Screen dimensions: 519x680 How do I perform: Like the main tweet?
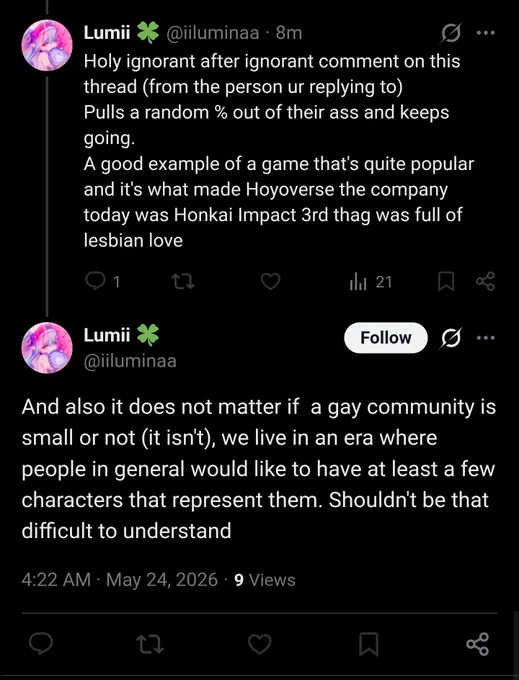tap(260, 644)
